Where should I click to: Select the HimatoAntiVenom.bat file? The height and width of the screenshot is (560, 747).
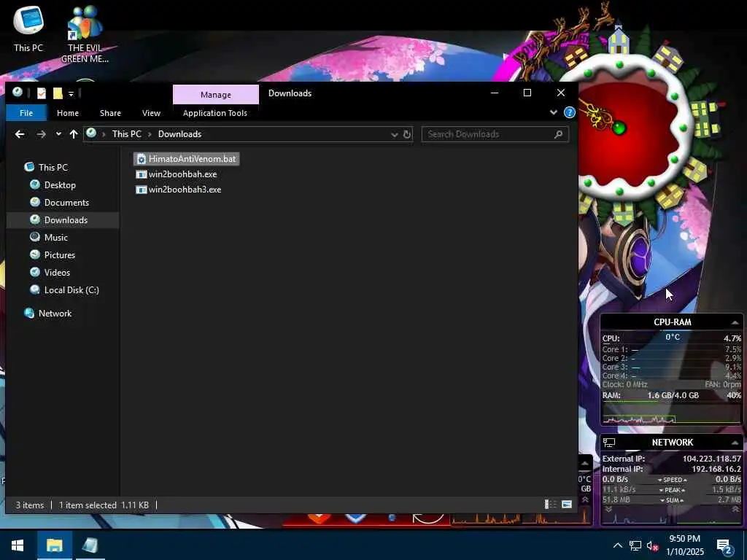coord(186,159)
